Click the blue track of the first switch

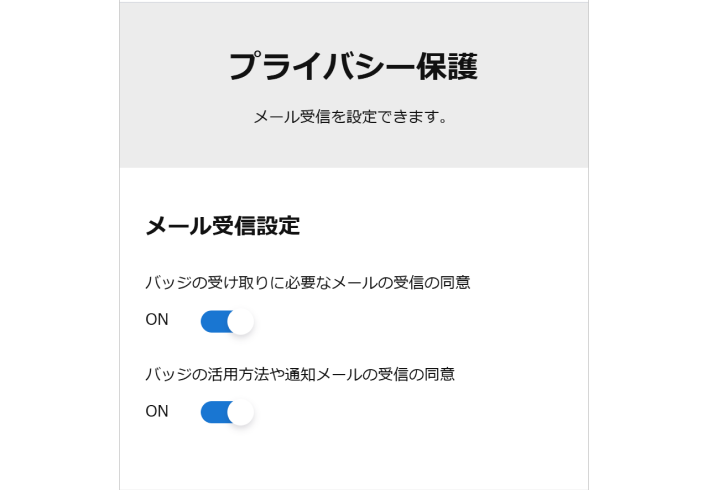212,321
